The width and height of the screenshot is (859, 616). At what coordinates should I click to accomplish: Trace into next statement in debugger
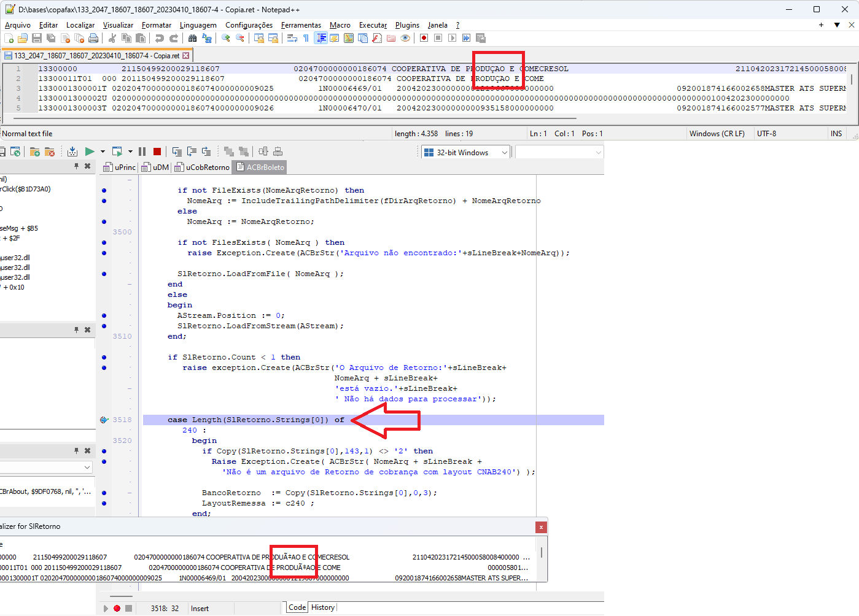(x=177, y=152)
